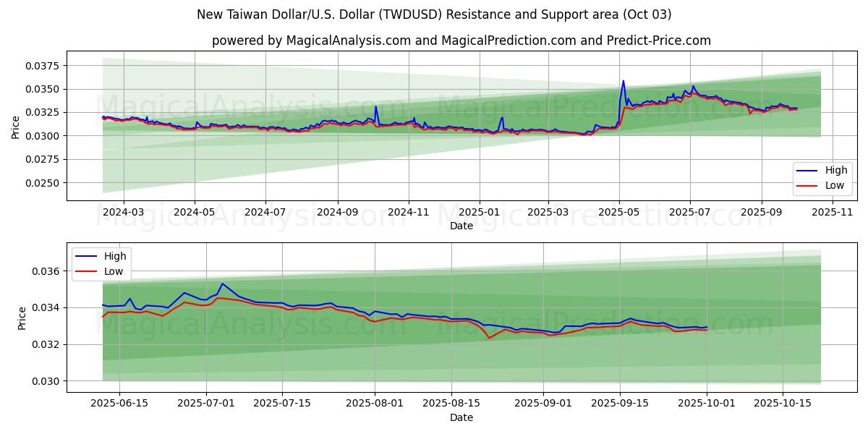Click the May 2025 price spike peak on top chart

[624, 81]
